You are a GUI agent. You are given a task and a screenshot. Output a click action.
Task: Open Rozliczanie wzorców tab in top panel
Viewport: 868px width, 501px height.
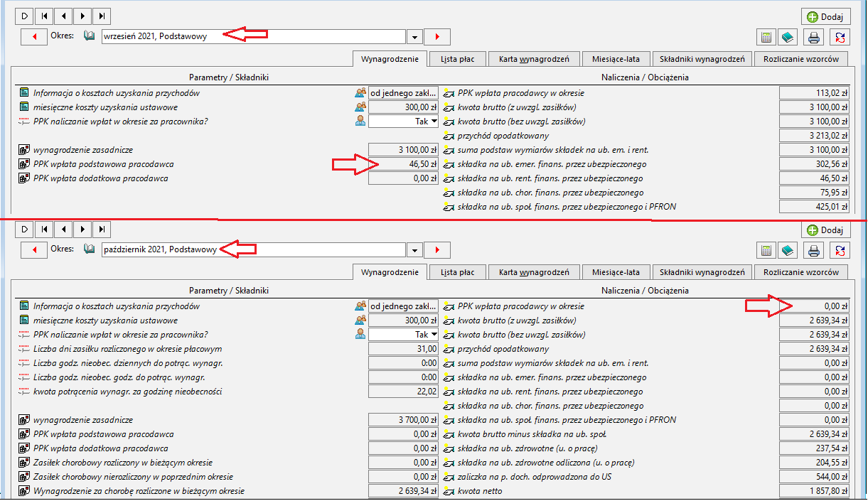(801, 59)
